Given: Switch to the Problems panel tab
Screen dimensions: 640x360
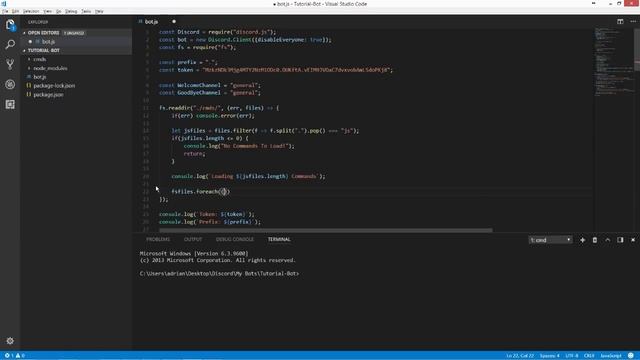Looking at the screenshot, I should pos(158,239).
